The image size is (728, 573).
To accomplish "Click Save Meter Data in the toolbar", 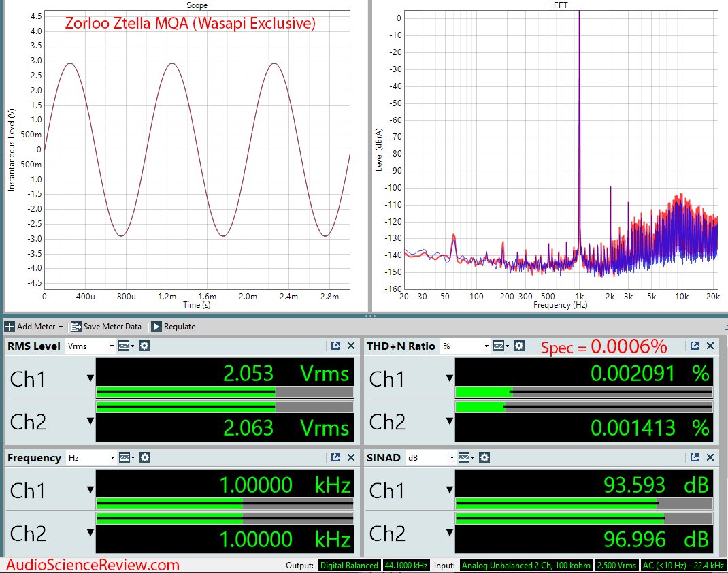I will pyautogui.click(x=106, y=327).
